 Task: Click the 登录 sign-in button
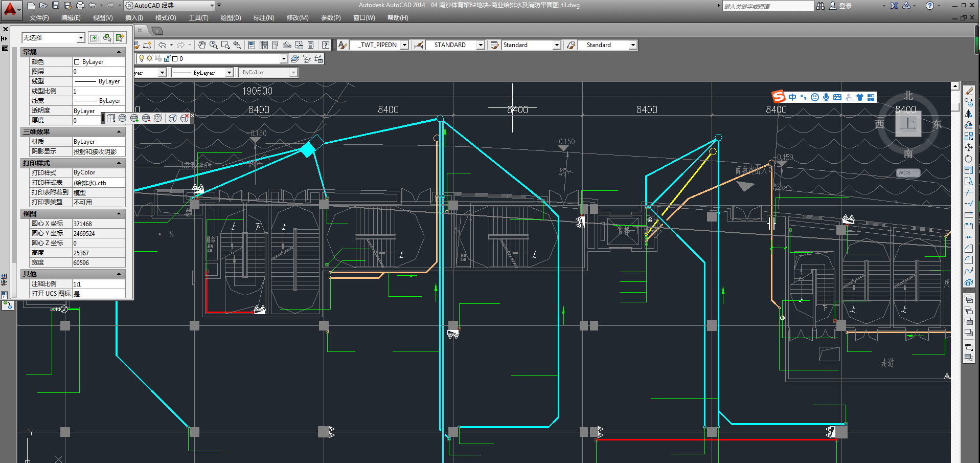tap(840, 6)
